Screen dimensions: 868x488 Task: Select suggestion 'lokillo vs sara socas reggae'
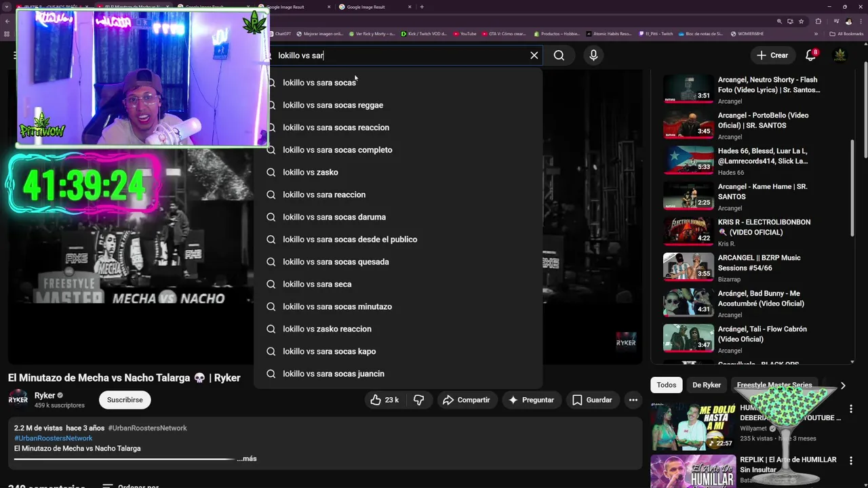click(x=398, y=105)
